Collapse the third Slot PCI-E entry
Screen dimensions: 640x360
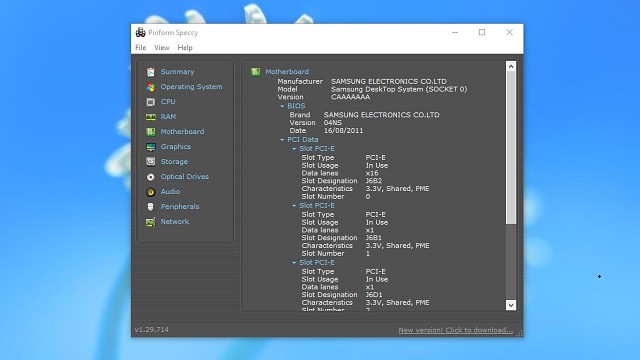coord(294,262)
